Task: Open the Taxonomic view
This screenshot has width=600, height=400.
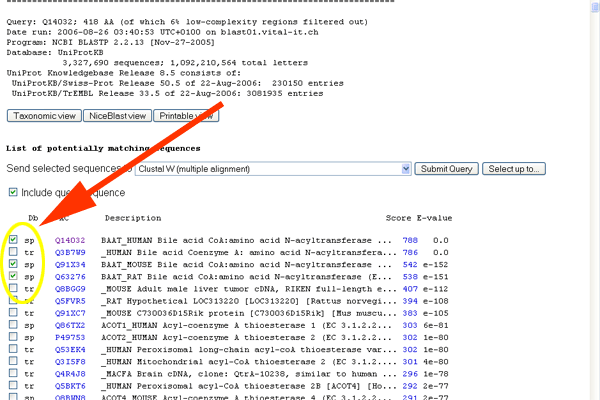Action: click(x=43, y=116)
